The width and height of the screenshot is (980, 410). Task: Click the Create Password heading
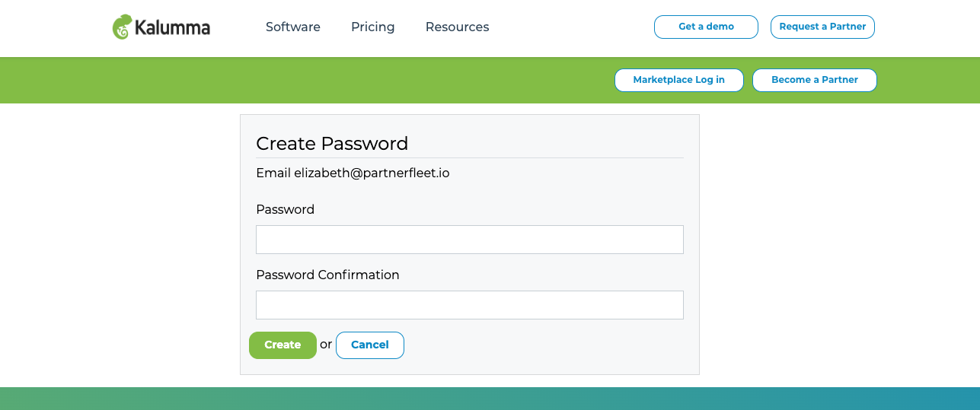pos(332,143)
